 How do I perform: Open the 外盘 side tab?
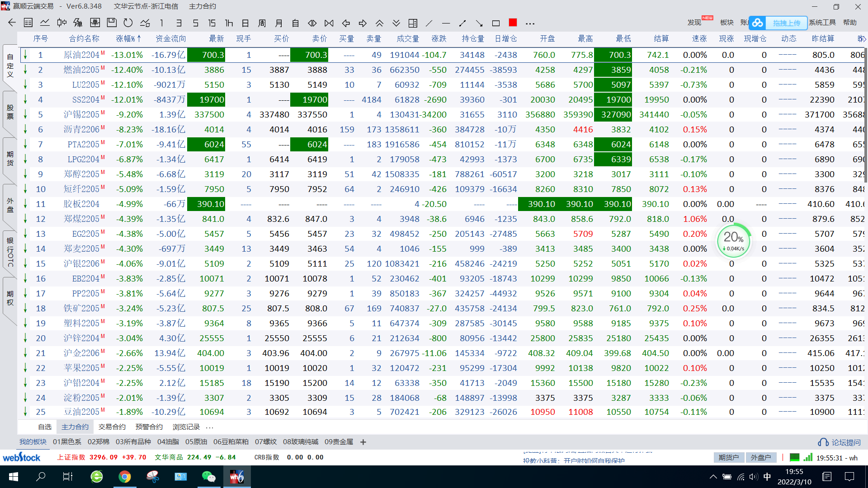(10, 205)
